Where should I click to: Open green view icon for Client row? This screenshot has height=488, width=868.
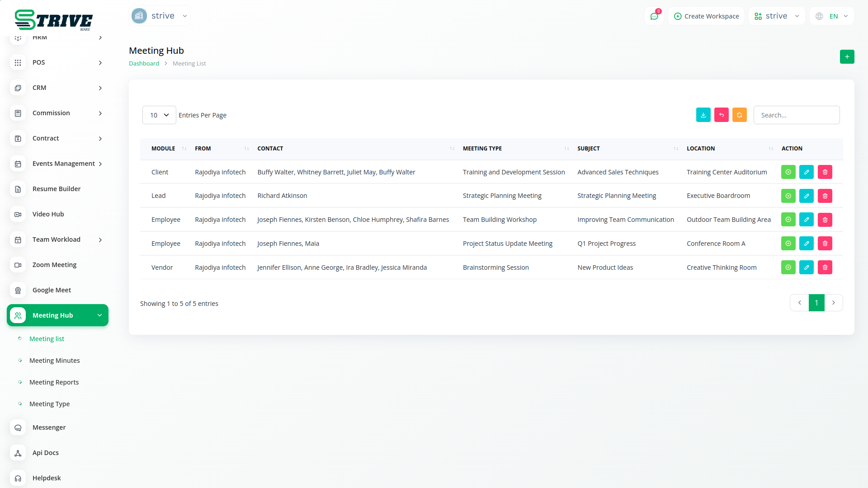pos(788,172)
